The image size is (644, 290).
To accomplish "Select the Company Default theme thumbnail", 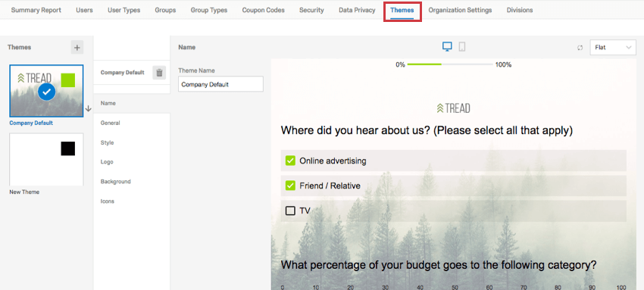I will tap(46, 91).
